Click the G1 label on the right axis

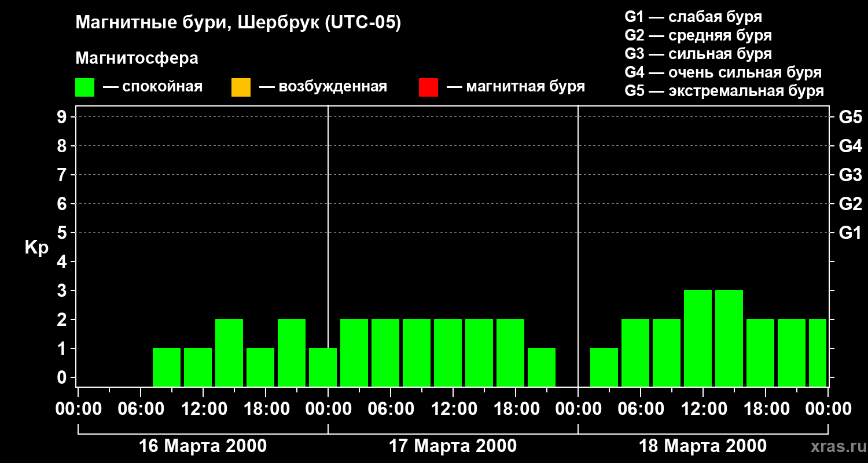click(850, 233)
